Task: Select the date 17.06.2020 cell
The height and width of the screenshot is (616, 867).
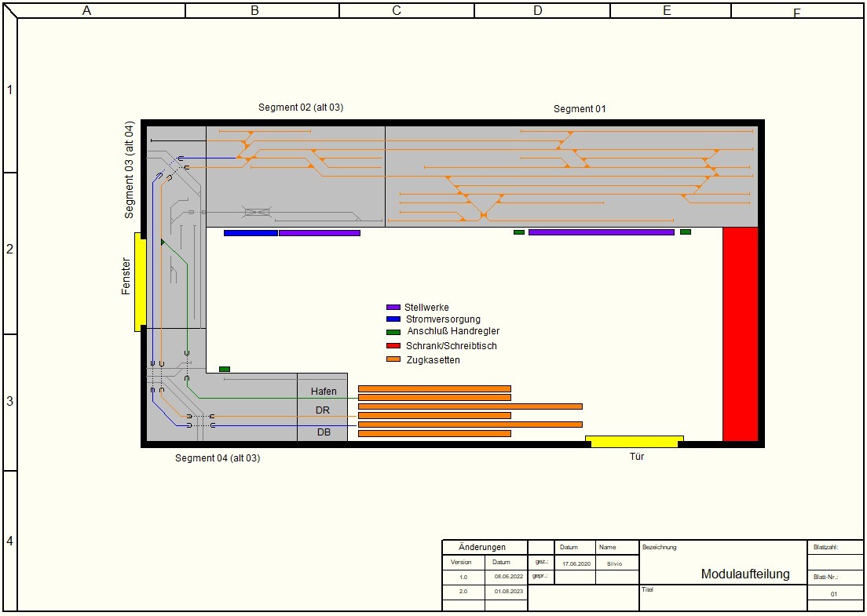Action: (x=576, y=563)
